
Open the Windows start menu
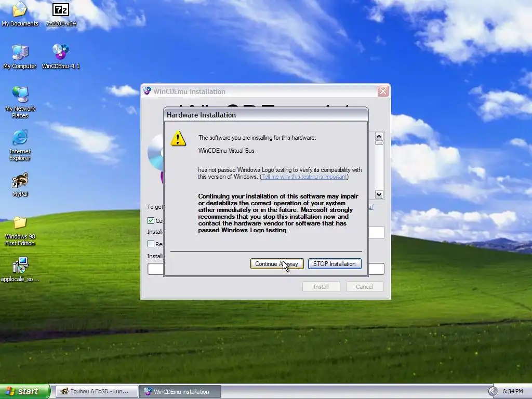point(25,391)
